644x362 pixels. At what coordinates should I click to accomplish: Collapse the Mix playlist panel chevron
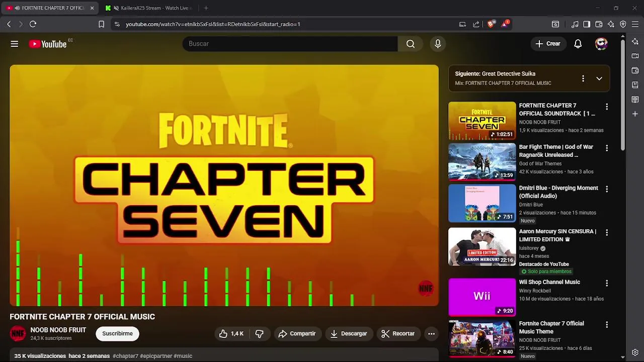(x=599, y=78)
